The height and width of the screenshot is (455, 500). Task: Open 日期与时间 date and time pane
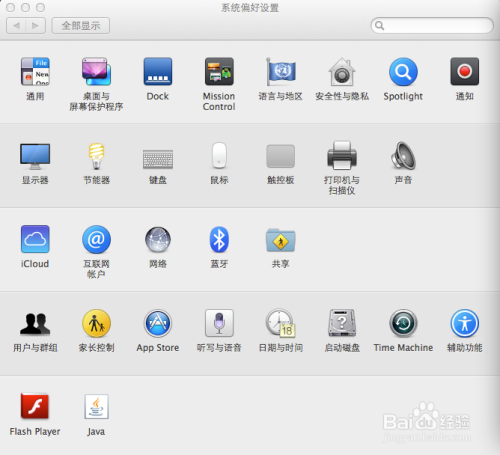click(281, 323)
